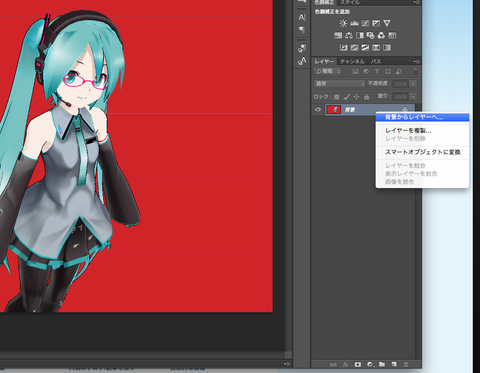Click the fx layer style button
Viewport: 480px width, 373px height.
click(x=345, y=364)
